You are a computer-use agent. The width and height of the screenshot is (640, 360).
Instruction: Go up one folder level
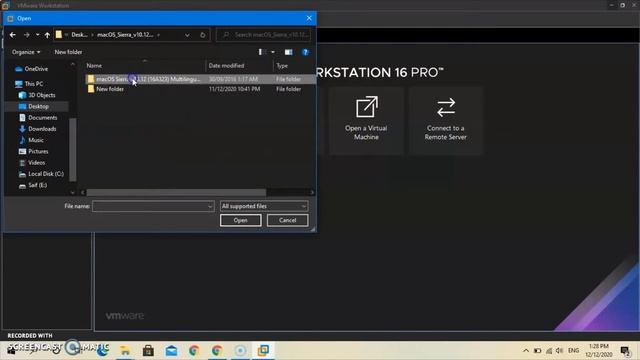click(x=47, y=35)
